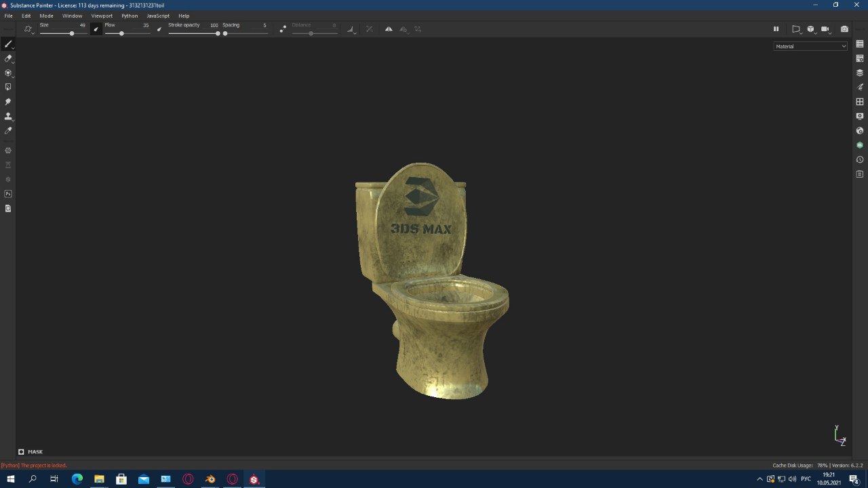Adjust the Flow slider

click(x=127, y=33)
